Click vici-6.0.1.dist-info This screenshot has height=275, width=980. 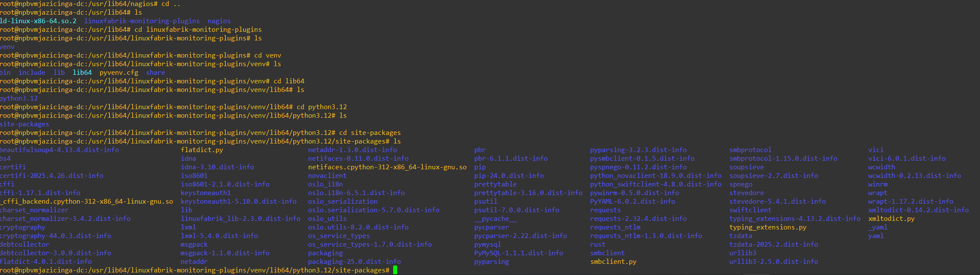tap(907, 159)
